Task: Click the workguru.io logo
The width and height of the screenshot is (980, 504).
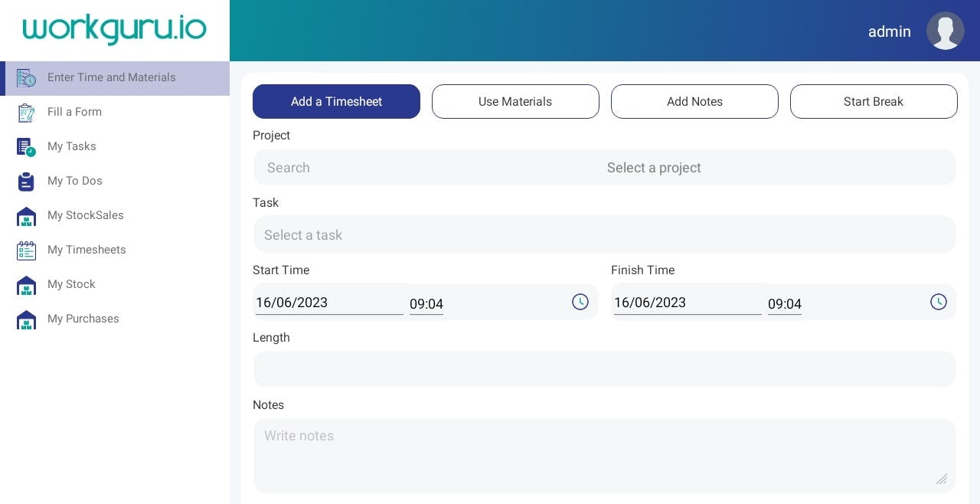Action: [113, 29]
